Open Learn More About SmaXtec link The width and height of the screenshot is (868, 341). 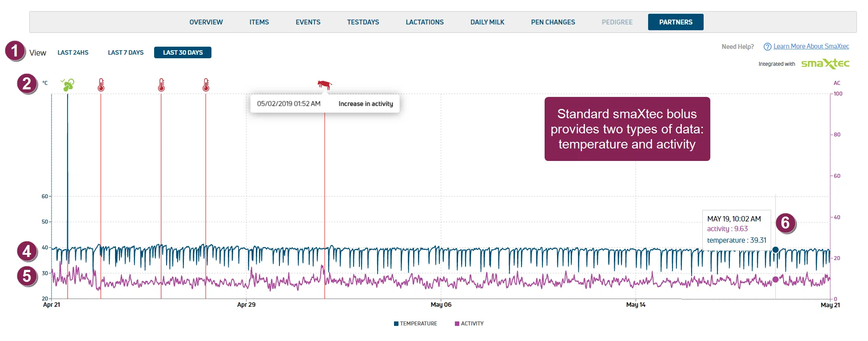tap(811, 46)
